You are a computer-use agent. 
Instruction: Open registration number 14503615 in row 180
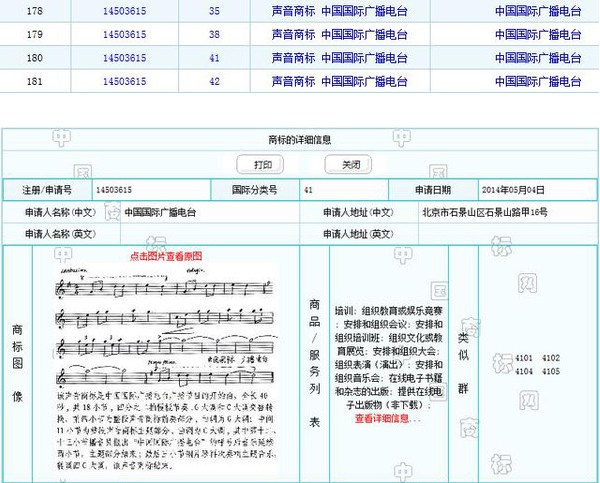point(124,58)
